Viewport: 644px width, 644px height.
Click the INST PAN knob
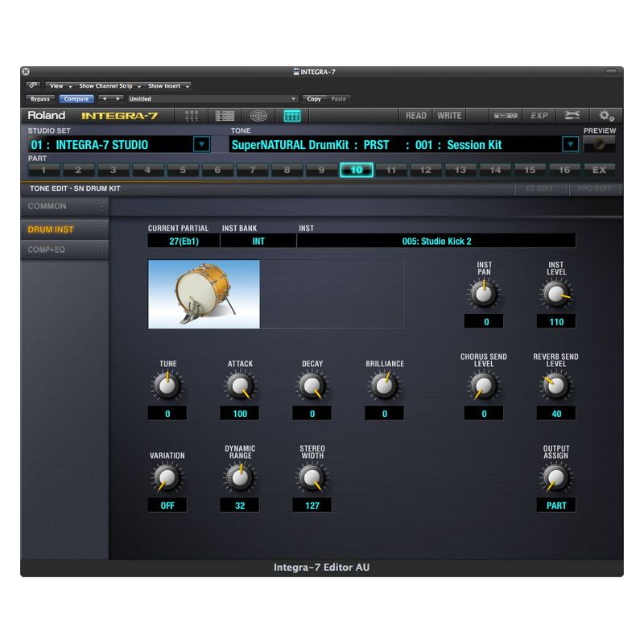point(484,294)
